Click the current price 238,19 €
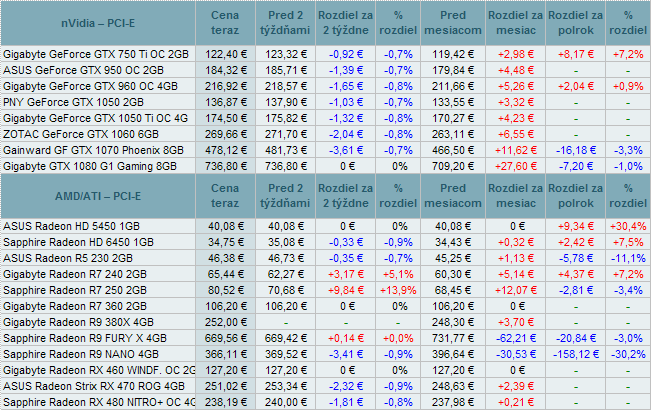The width and height of the screenshot is (651, 410). click(x=225, y=402)
